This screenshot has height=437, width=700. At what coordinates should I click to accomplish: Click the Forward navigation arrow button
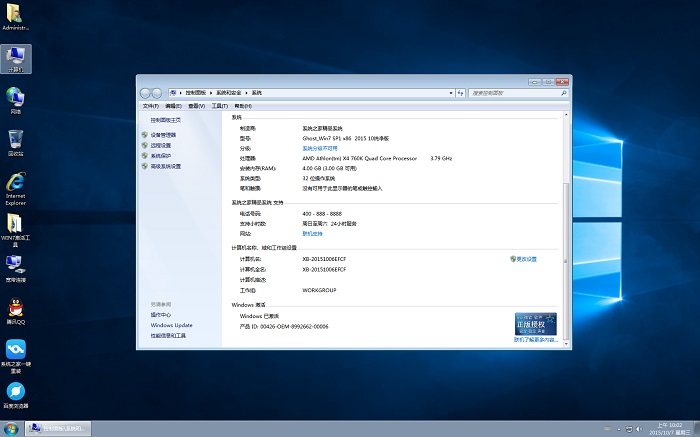pyautogui.click(x=156, y=93)
